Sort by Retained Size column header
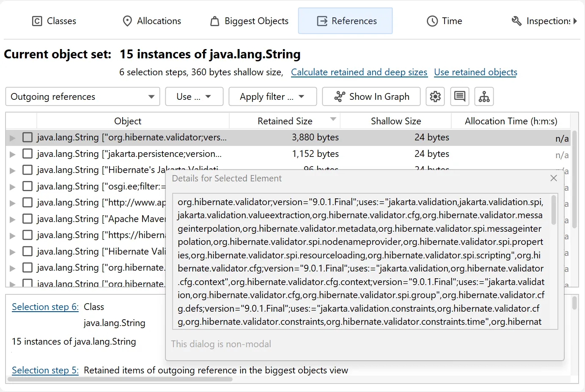The height and width of the screenshot is (392, 585). point(285,121)
